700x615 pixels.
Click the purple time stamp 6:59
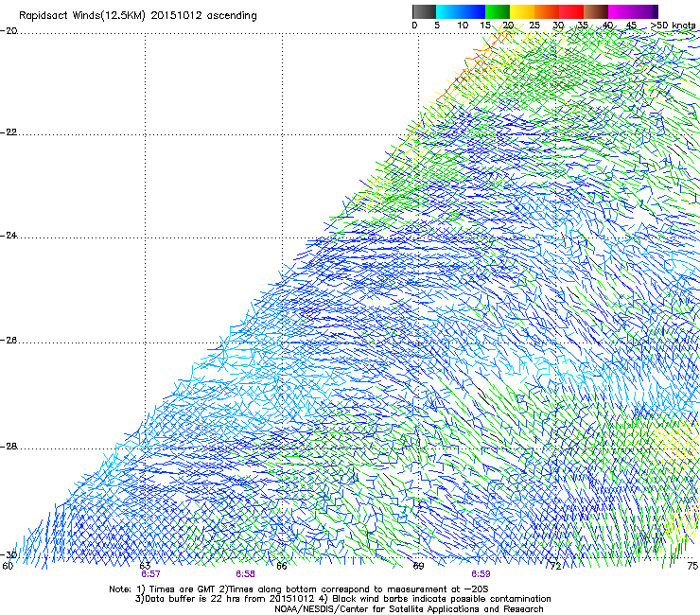[x=481, y=574]
